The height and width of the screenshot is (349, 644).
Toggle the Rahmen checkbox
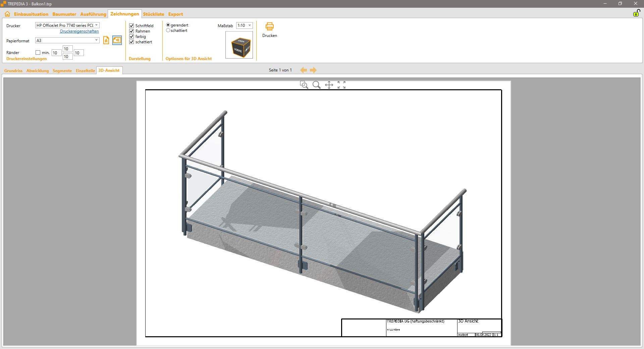click(131, 31)
